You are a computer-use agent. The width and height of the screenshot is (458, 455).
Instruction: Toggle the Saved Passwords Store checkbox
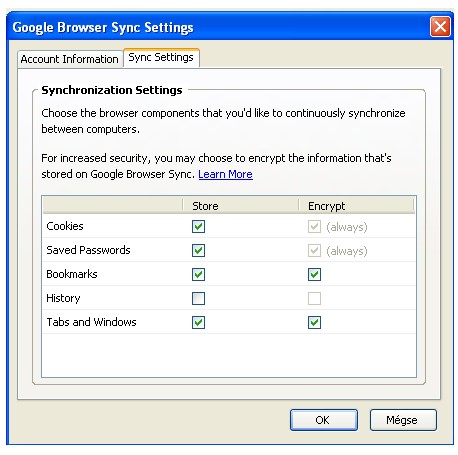point(198,250)
